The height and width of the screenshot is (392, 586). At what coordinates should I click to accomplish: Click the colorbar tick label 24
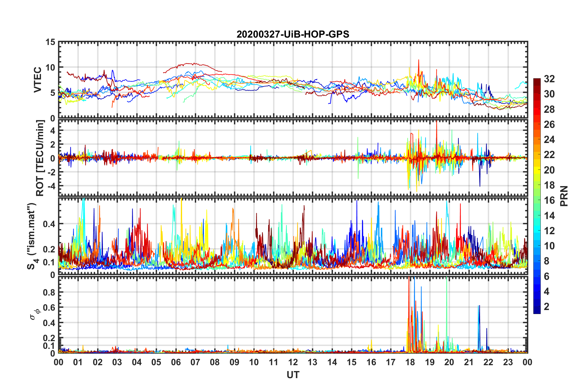click(x=549, y=140)
